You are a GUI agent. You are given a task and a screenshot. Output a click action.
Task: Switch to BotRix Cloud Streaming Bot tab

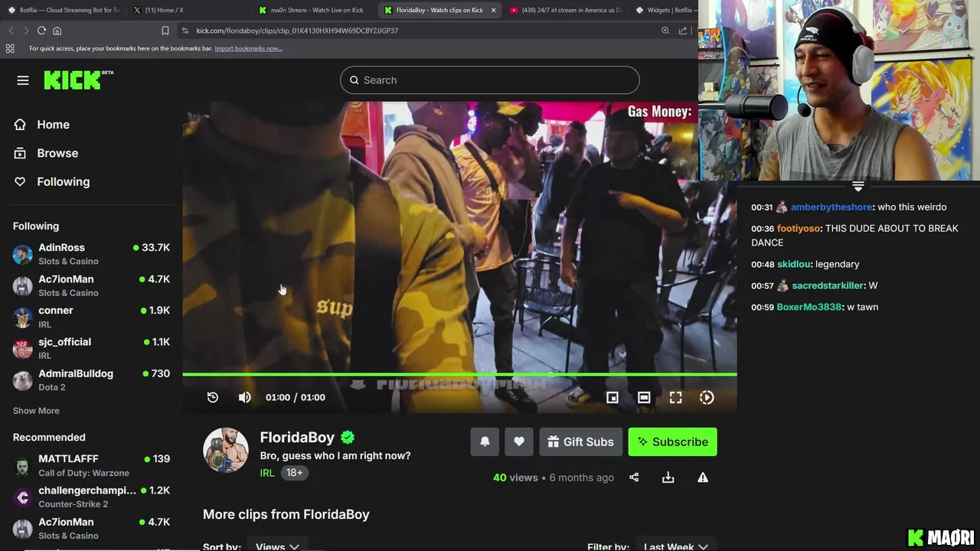tap(63, 10)
